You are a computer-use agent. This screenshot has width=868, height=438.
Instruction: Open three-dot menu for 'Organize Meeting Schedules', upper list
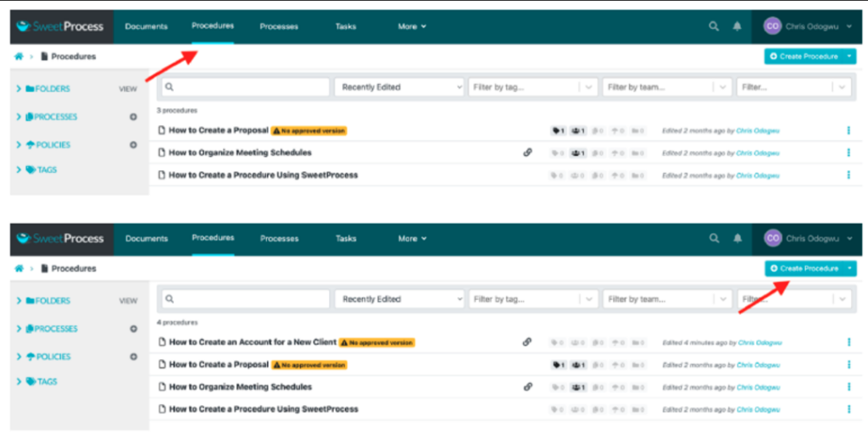click(848, 152)
